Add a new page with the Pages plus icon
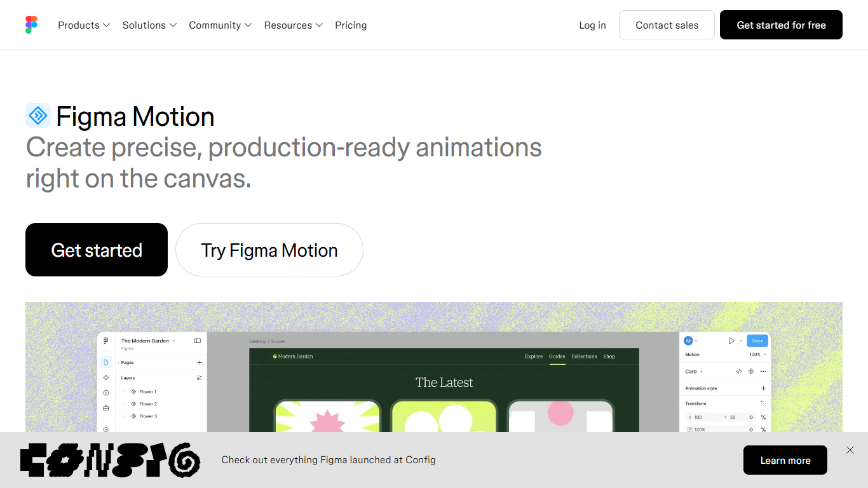The image size is (868, 488). [199, 362]
